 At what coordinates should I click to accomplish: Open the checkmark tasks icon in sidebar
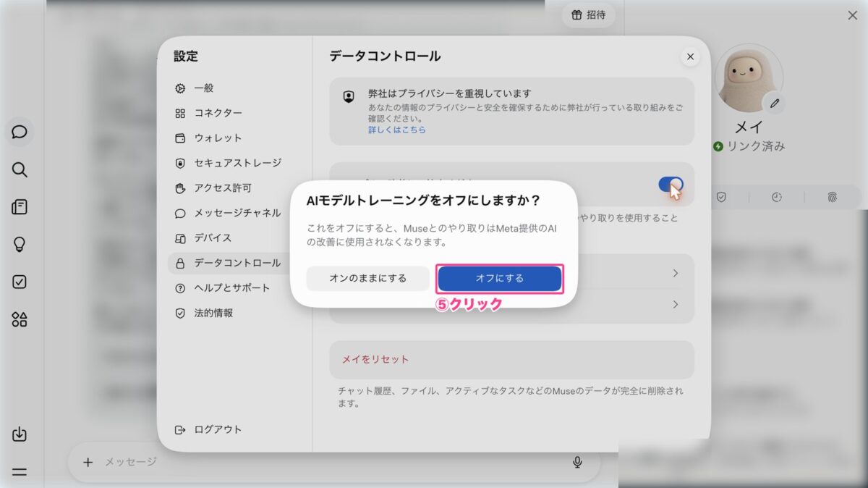click(20, 282)
